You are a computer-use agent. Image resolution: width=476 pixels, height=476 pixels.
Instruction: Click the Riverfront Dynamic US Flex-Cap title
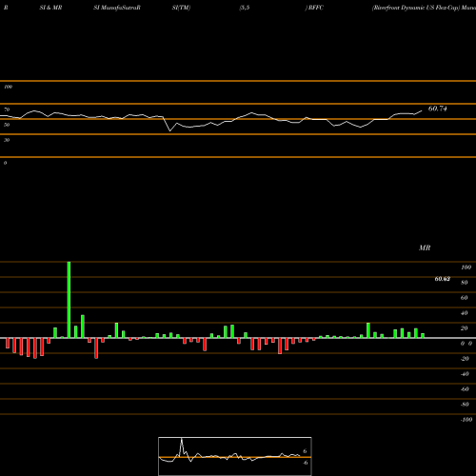point(416,8)
